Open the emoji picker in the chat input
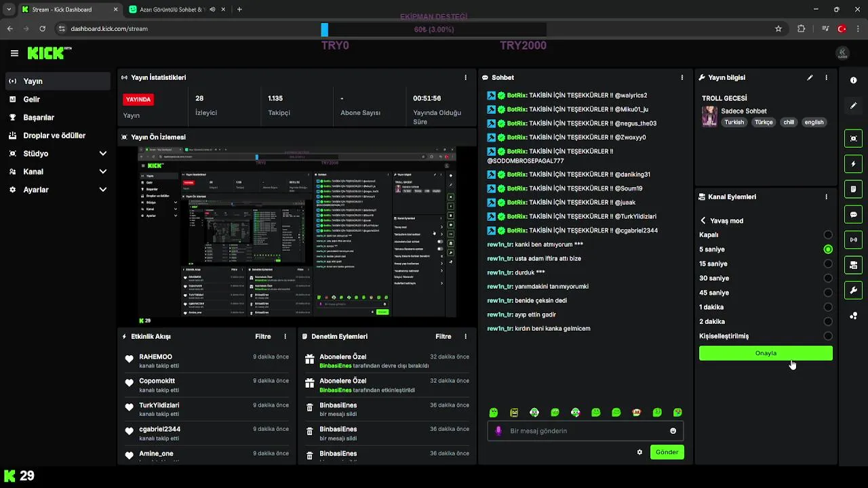868x488 pixels. [673, 430]
